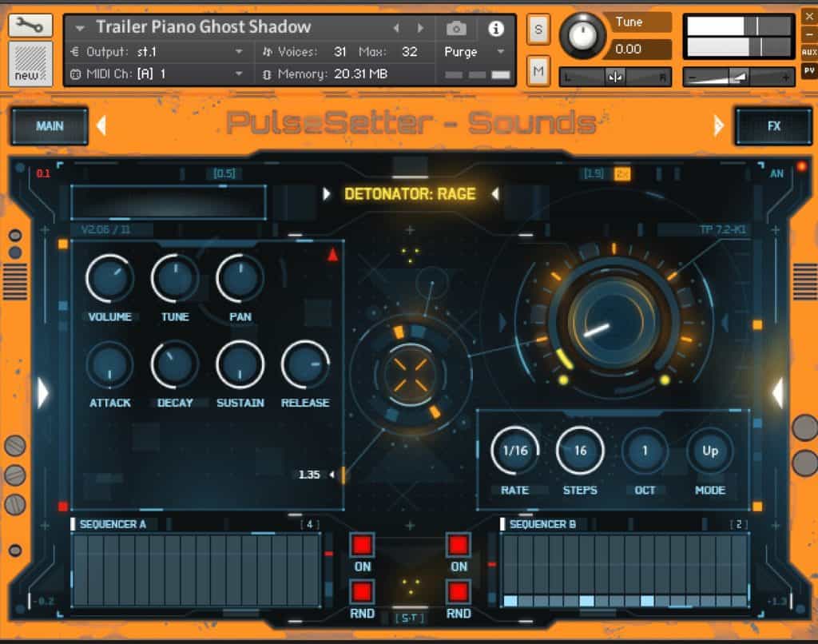Viewport: 818px width, 644px height.
Task: Toggle Sequencer B RND red button
Action: [x=459, y=592]
